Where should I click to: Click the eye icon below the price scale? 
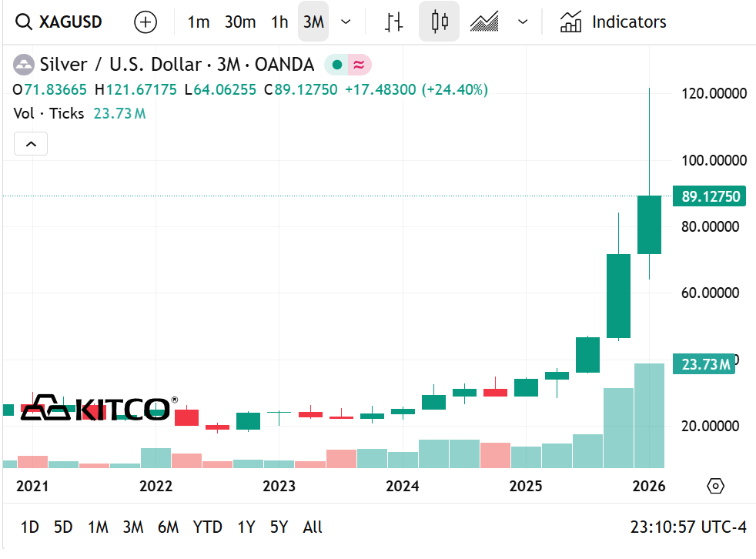pos(714,486)
